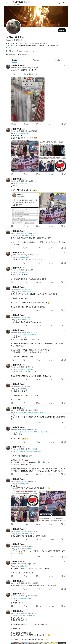Reply to the Feb 3 post

[12, 403]
